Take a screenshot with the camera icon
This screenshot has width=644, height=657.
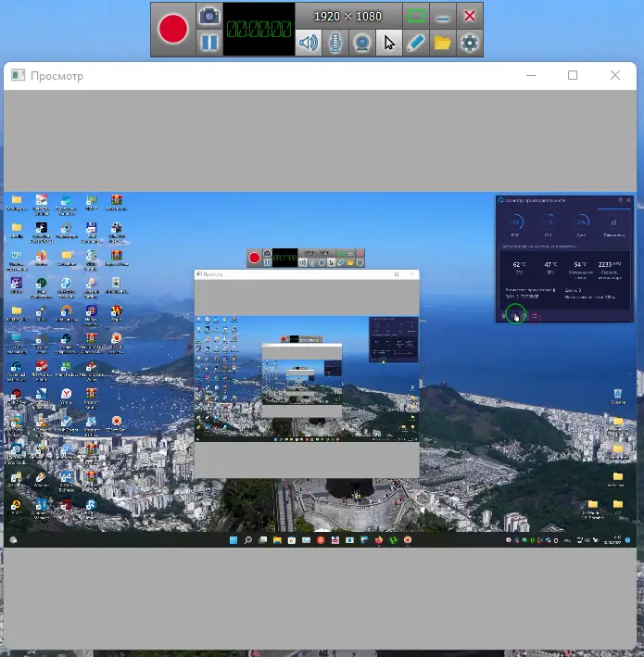[x=209, y=17]
